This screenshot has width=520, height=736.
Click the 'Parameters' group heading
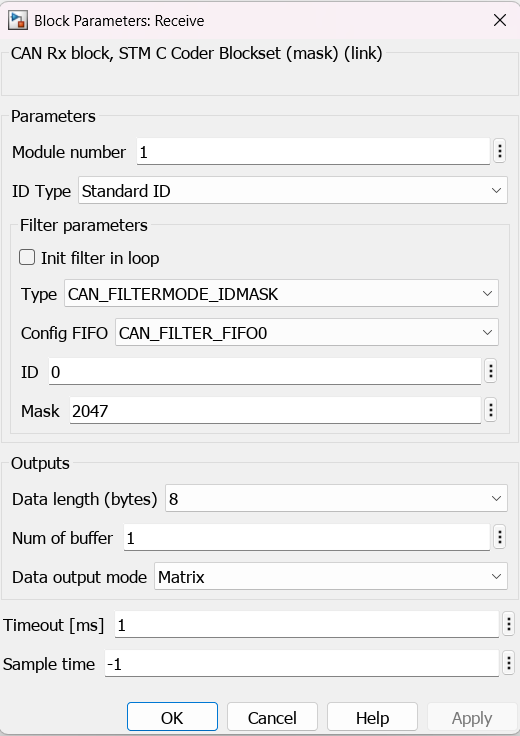click(x=53, y=116)
